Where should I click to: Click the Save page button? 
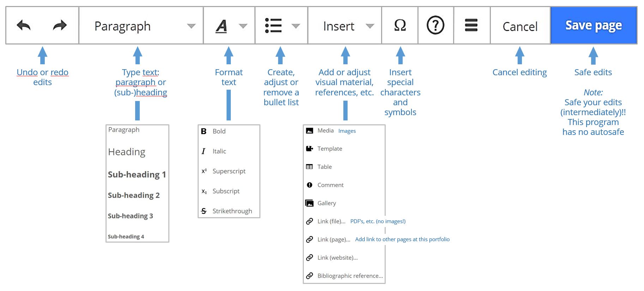click(594, 25)
